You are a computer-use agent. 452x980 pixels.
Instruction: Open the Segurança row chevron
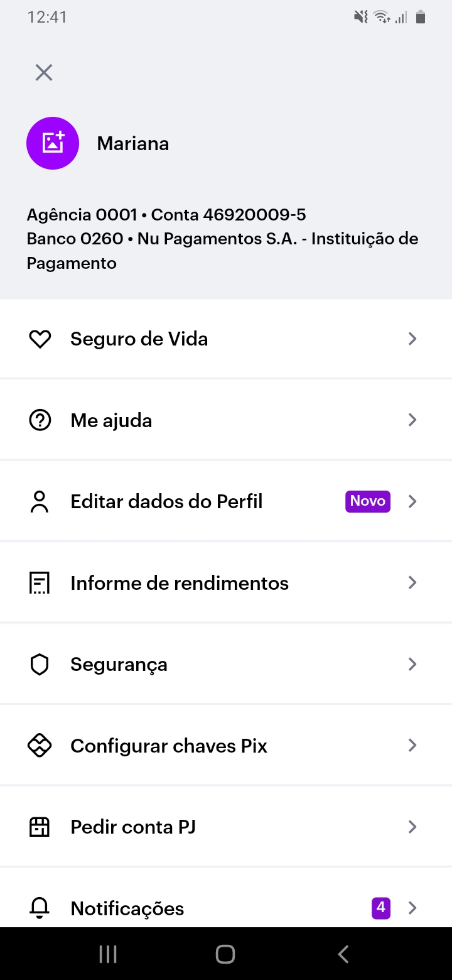[x=412, y=664]
